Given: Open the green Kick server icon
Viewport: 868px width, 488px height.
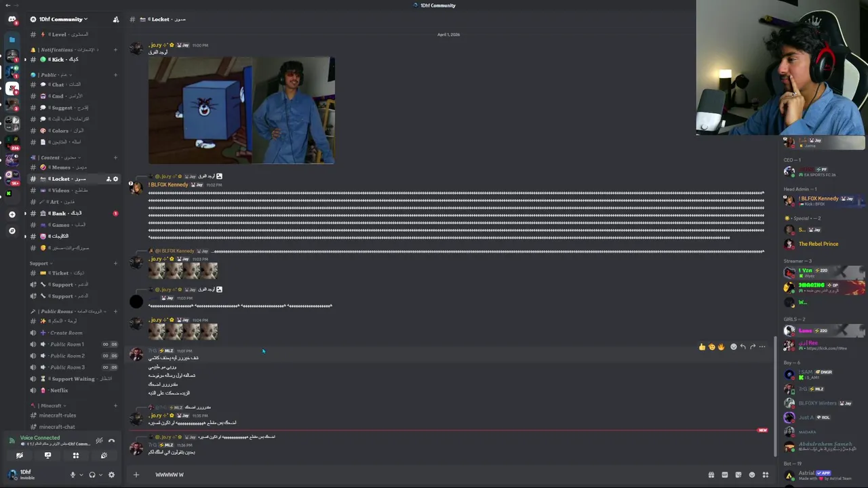Looking at the screenshot, I should 9,193.
